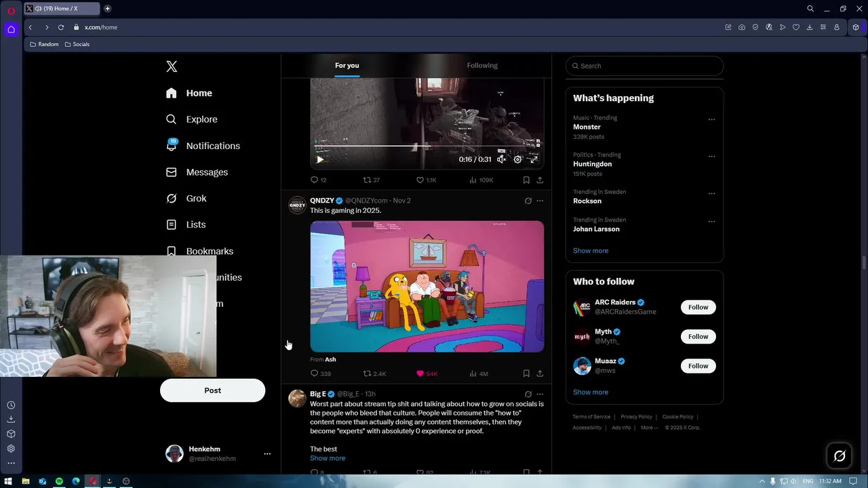868x488 pixels.
Task: Open Explore in the sidebar
Action: [193, 119]
